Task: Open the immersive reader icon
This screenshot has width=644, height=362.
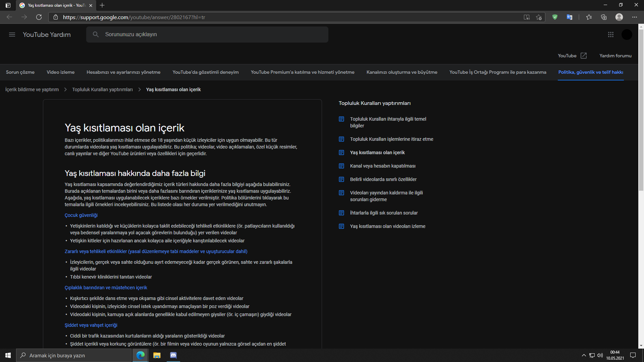Action: (x=527, y=17)
